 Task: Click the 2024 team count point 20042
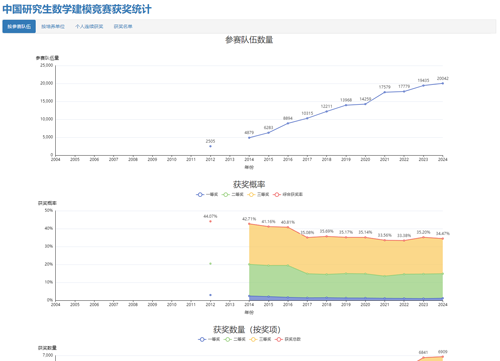coord(443,83)
